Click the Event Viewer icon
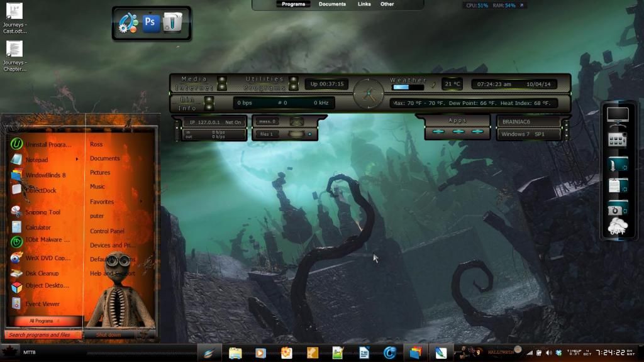 16,304
